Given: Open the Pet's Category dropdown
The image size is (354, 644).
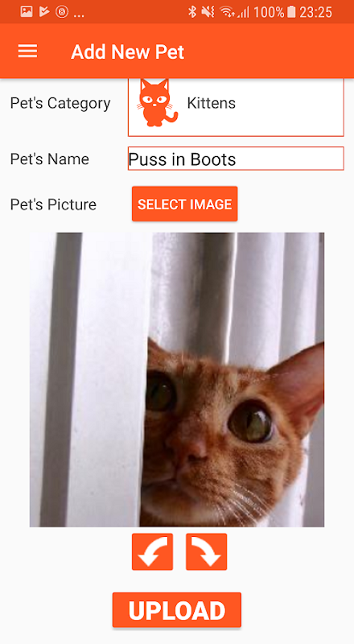Looking at the screenshot, I should click(x=236, y=107).
